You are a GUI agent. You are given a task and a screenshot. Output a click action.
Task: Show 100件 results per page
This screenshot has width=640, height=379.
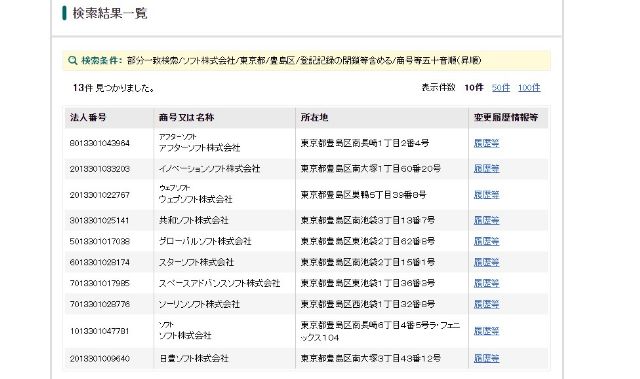529,88
